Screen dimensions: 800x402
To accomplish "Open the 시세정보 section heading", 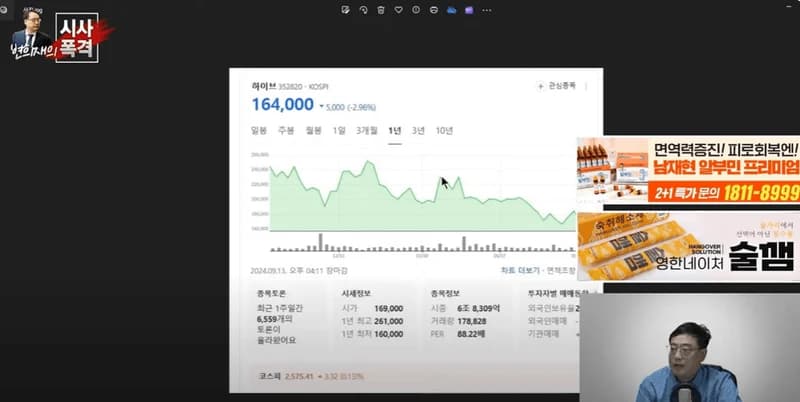I will click(356, 294).
